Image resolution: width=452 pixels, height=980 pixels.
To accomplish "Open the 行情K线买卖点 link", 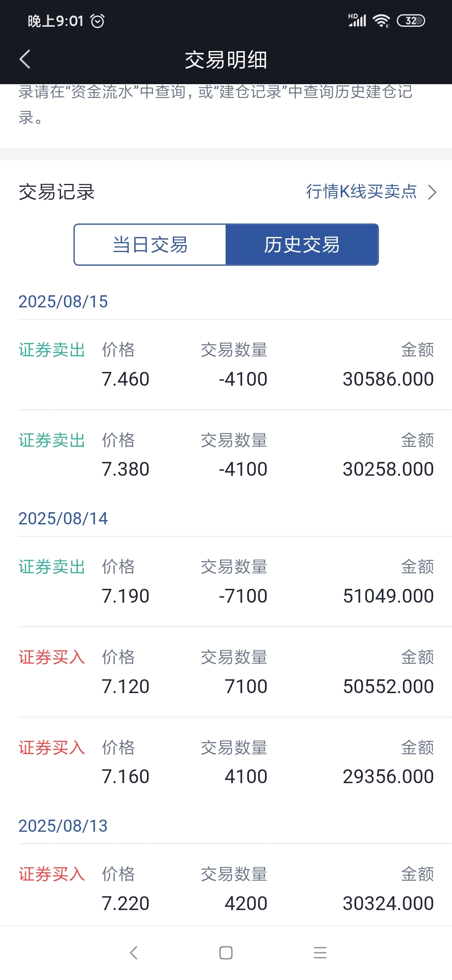I will 362,191.
